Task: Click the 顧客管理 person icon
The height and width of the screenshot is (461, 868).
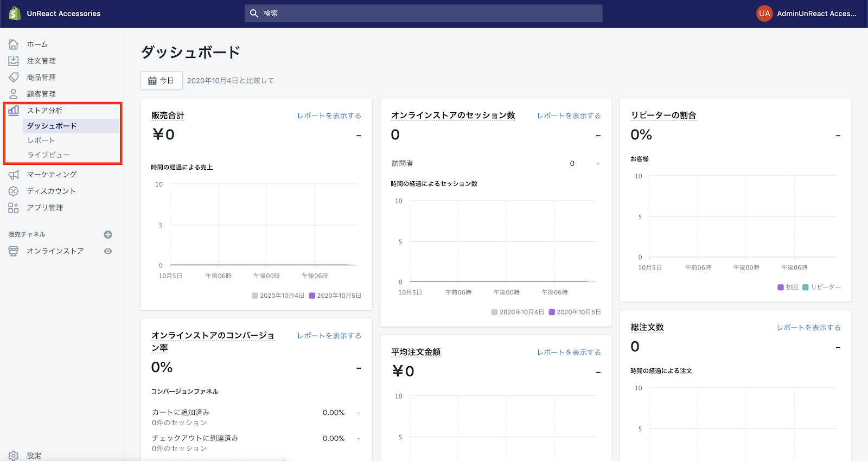Action: 14,94
